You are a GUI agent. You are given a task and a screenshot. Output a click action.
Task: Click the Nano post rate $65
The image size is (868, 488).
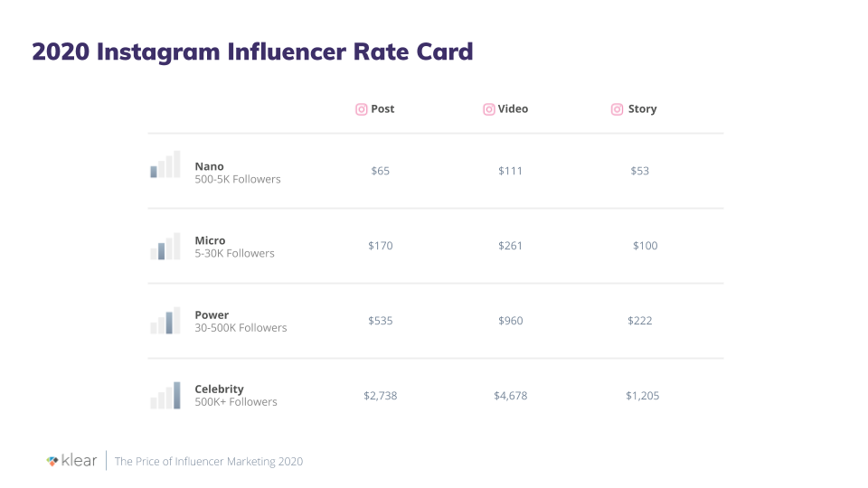point(381,171)
